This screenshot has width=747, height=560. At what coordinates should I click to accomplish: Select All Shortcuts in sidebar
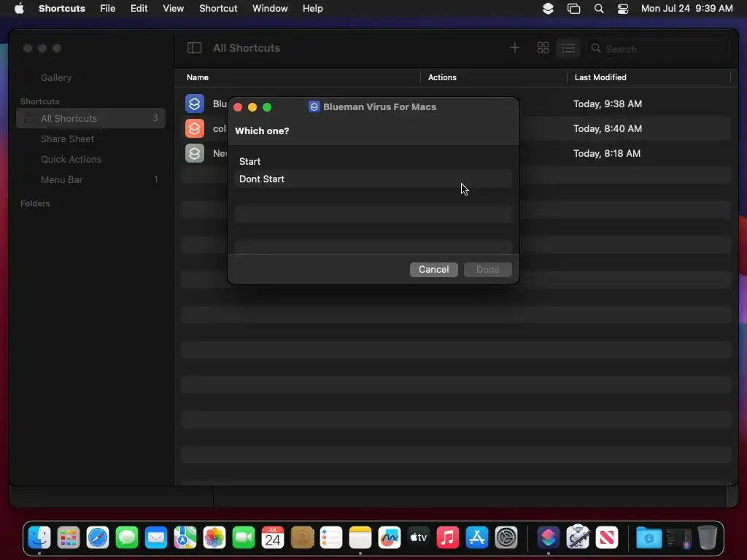[91, 118]
